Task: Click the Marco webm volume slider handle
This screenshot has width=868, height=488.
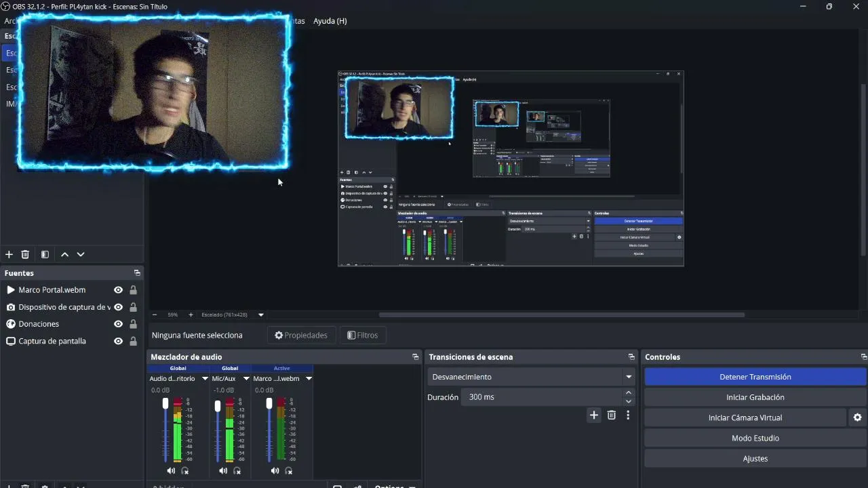Action: tap(269, 404)
